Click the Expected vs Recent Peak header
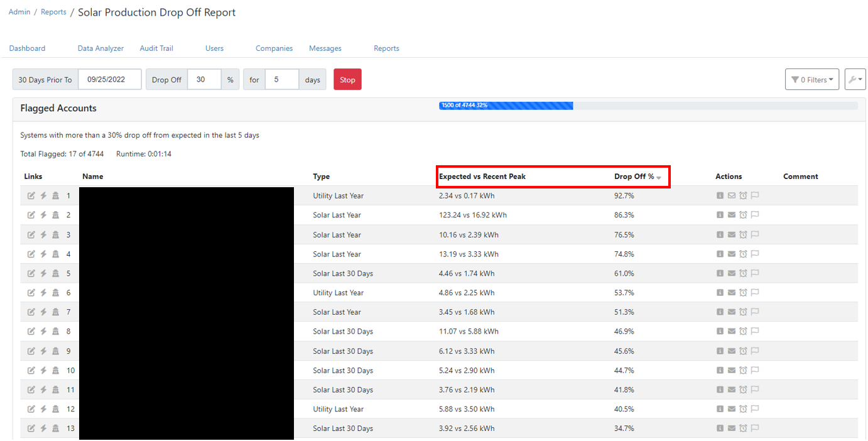868x441 pixels. click(x=482, y=177)
